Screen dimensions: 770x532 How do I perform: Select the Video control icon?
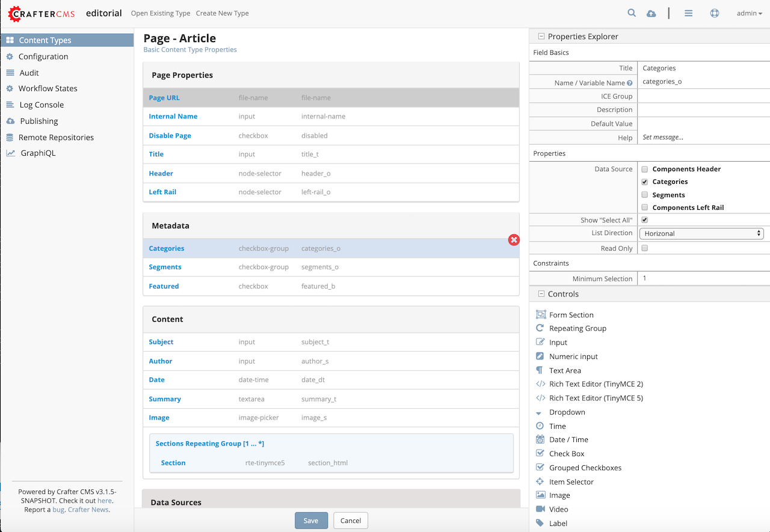point(540,509)
